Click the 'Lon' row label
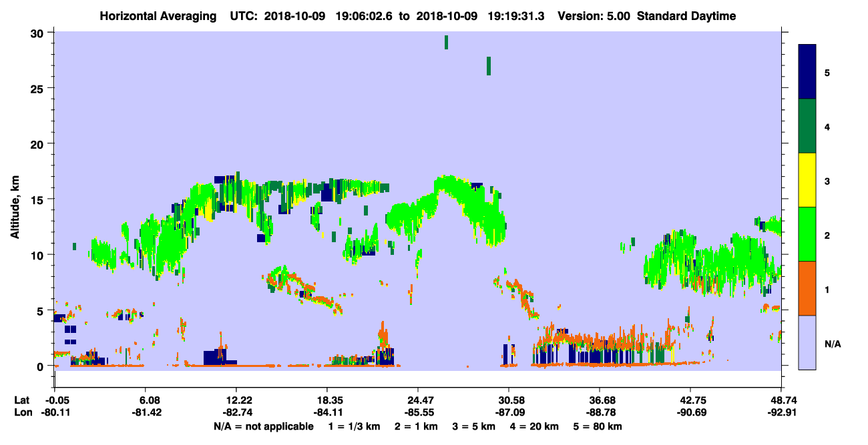The height and width of the screenshot is (445, 868). [22, 413]
